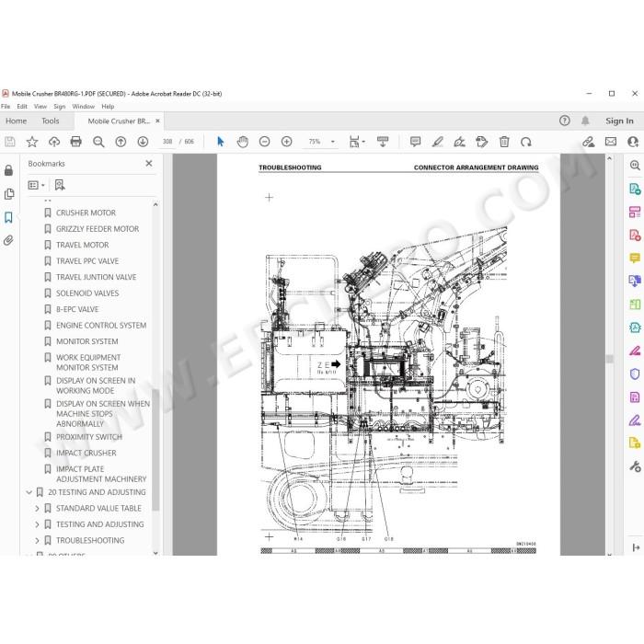Viewport: 644px width, 644px height.
Task: Activate the Hand pan tool
Action: pos(243,142)
